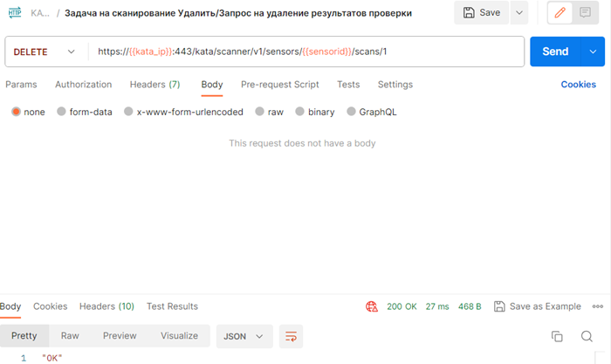The height and width of the screenshot is (364, 611).
Task: Copy response using the copy icon
Action: click(x=557, y=336)
